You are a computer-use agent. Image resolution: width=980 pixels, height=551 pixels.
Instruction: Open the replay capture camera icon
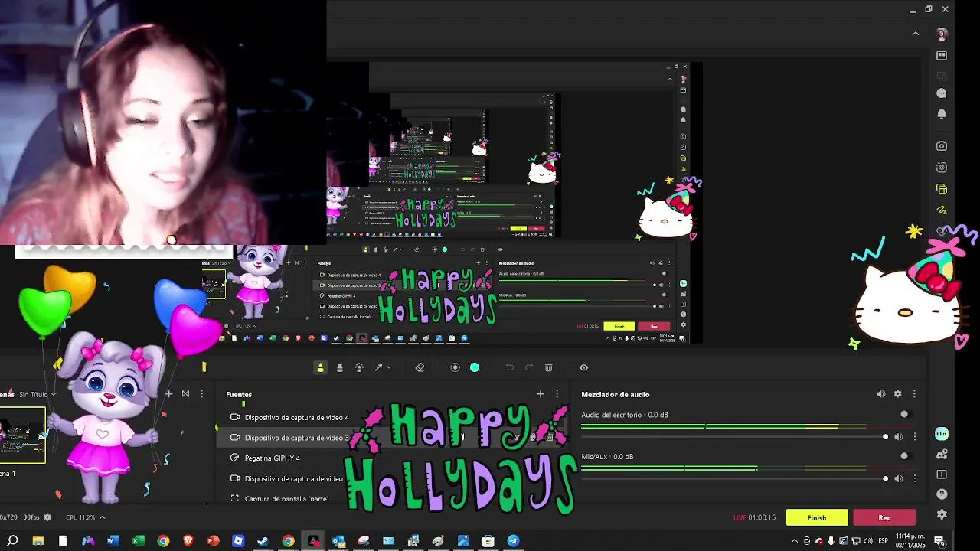[942, 167]
